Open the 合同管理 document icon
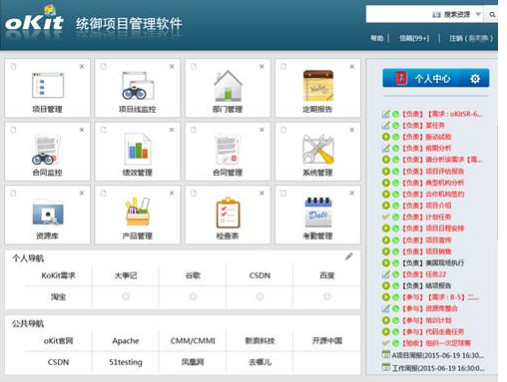 point(228,149)
